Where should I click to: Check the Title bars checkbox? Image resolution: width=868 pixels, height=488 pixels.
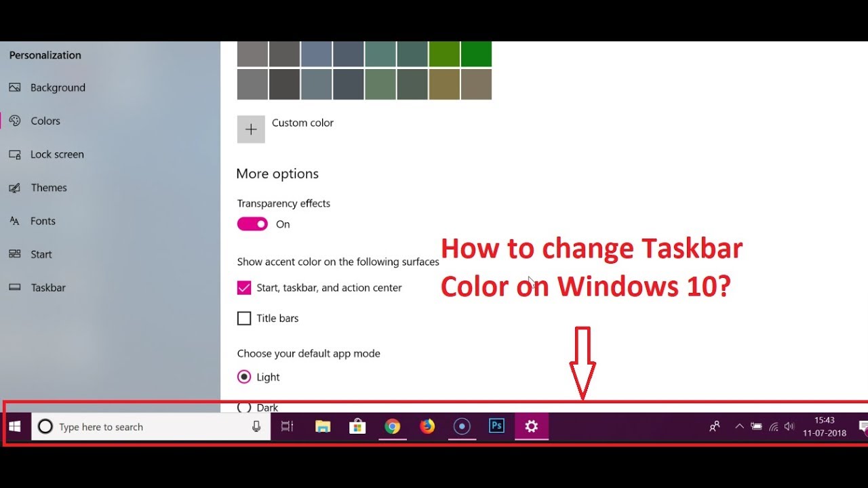244,319
